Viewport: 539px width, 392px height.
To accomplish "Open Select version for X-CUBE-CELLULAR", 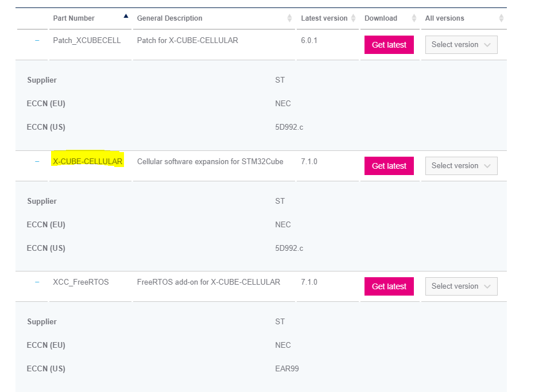I will click(x=462, y=166).
